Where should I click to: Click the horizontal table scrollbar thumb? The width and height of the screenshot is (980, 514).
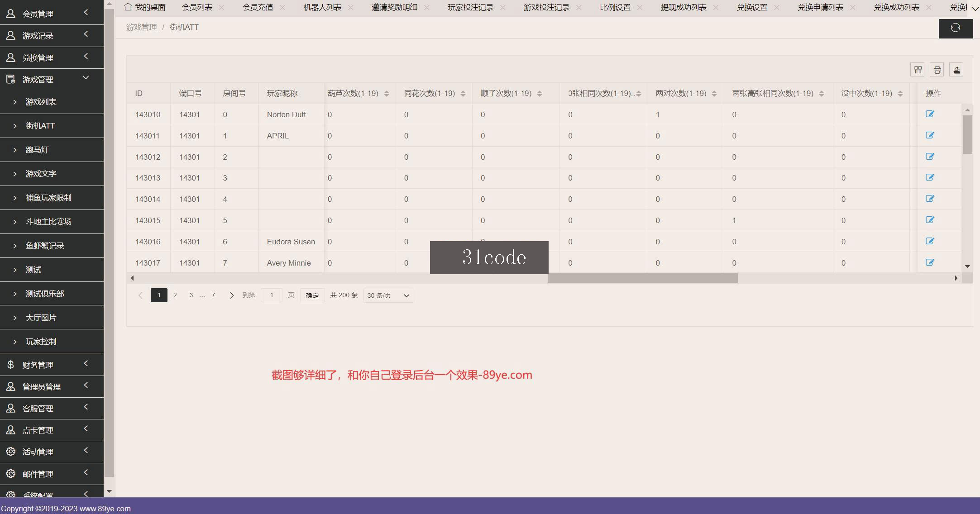[x=642, y=278]
